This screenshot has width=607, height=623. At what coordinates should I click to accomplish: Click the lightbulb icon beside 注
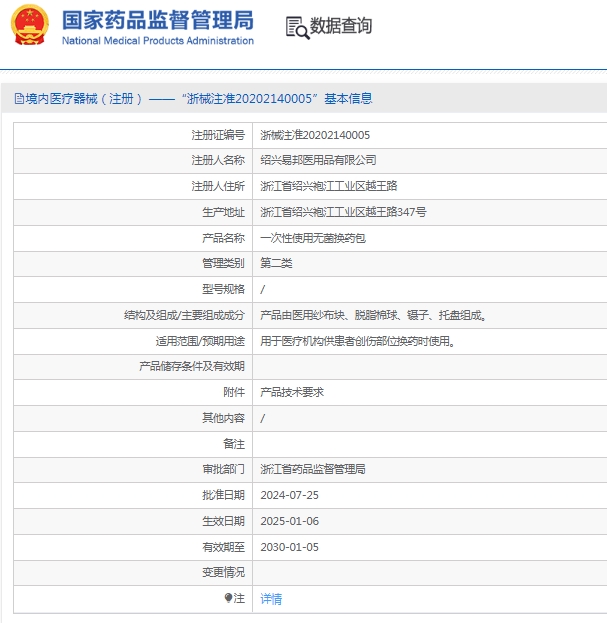(228, 598)
